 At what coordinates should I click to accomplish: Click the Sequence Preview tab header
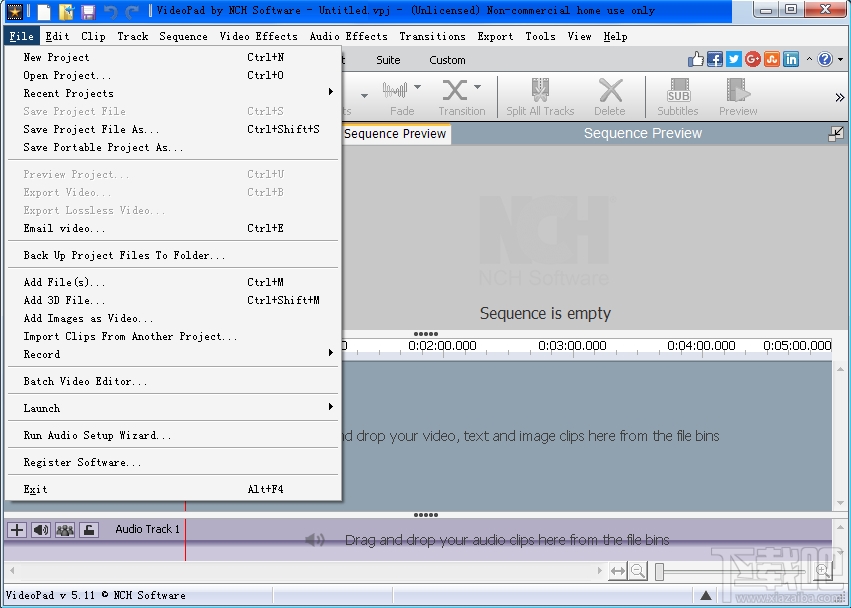[395, 133]
